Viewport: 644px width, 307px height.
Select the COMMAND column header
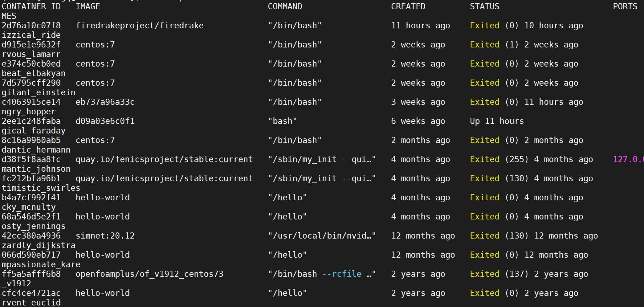click(284, 6)
